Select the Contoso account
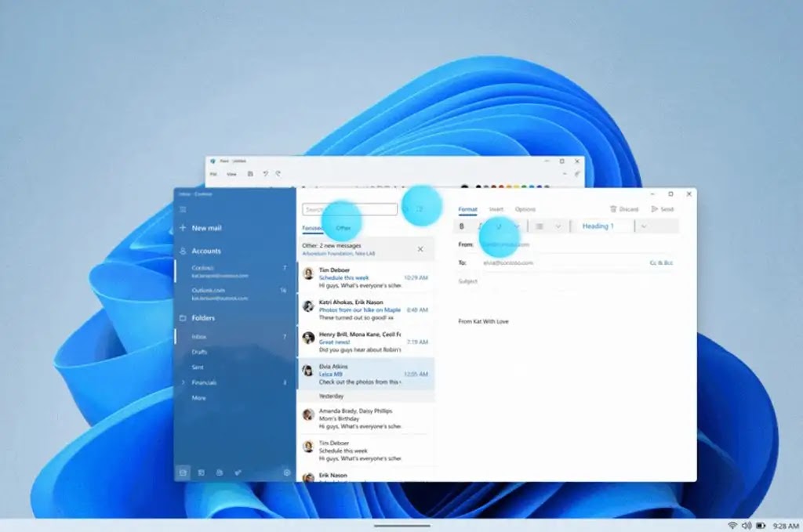This screenshot has height=532, width=803. click(234, 272)
